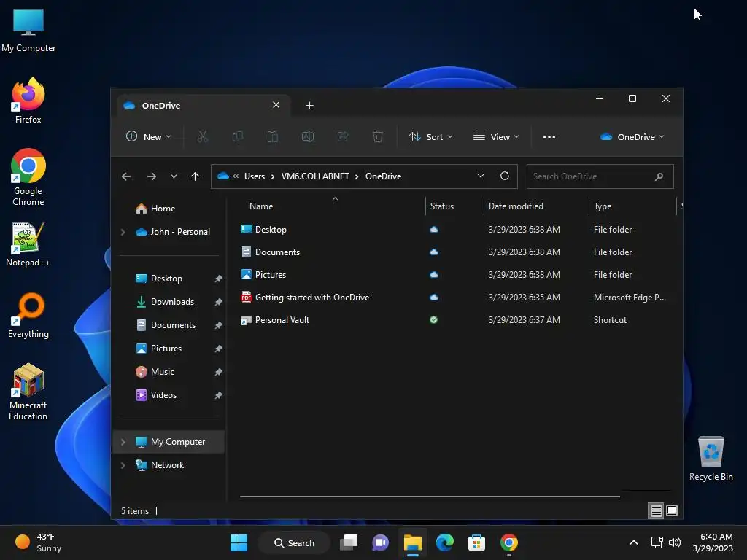Viewport: 747px width, 560px height.
Task: Expand My Computer tree node
Action: pos(123,442)
